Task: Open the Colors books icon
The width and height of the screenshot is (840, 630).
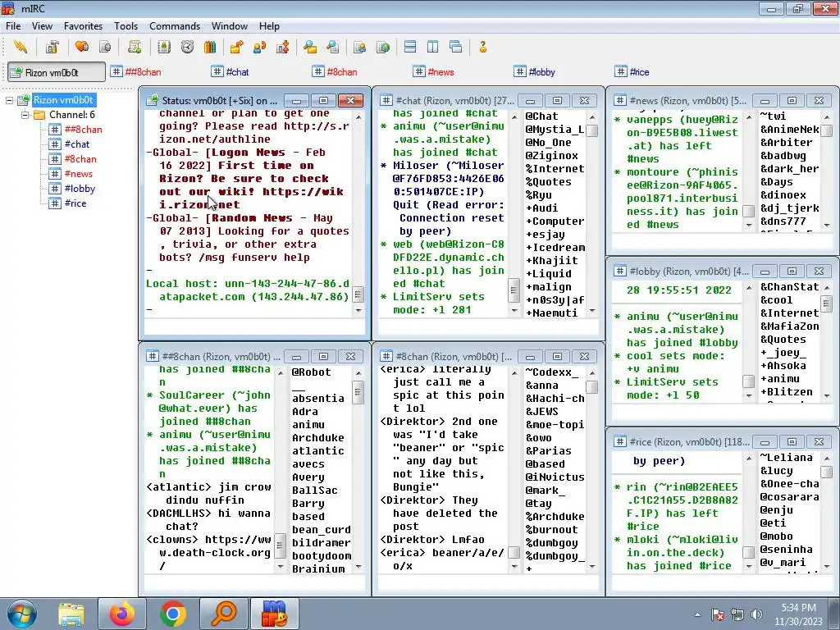Action: (210, 47)
